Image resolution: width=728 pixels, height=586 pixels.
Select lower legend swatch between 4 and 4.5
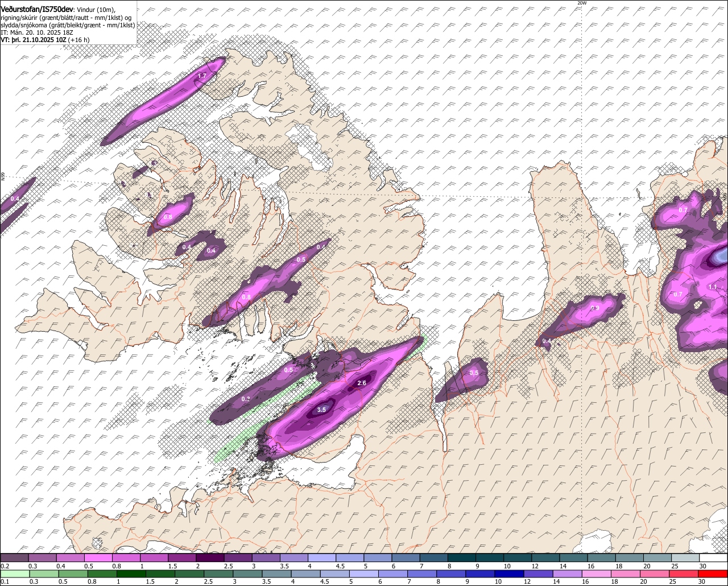click(305, 574)
